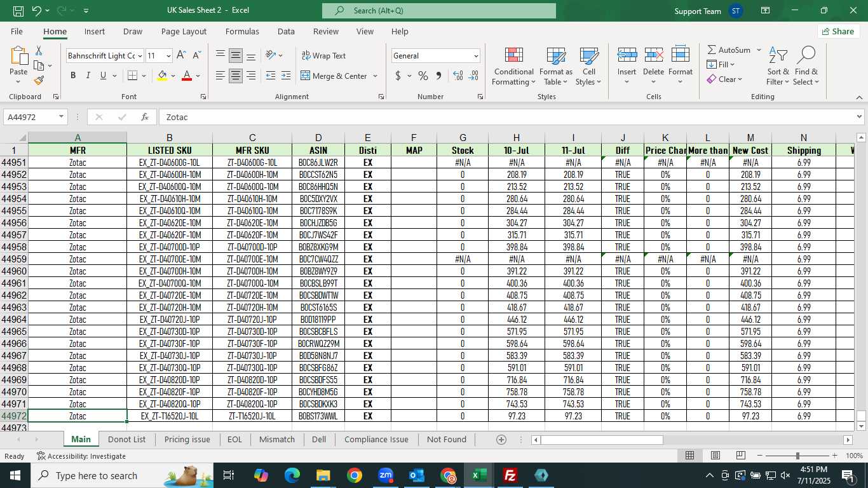Open the font size dropdown

[x=168, y=56]
